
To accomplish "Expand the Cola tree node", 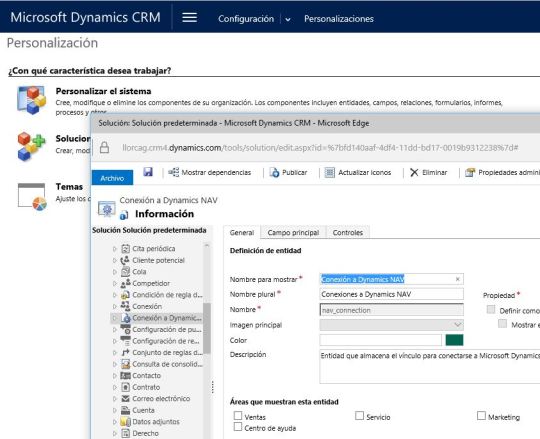I will click(x=115, y=272).
